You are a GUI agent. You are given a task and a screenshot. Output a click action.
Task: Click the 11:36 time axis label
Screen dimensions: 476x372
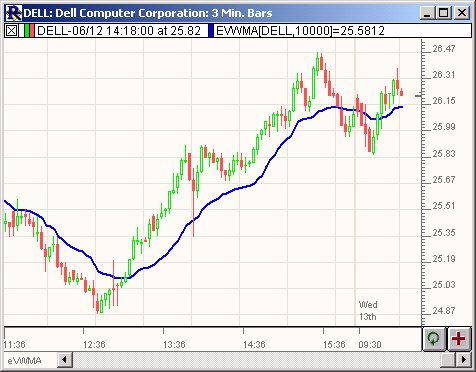(15, 344)
